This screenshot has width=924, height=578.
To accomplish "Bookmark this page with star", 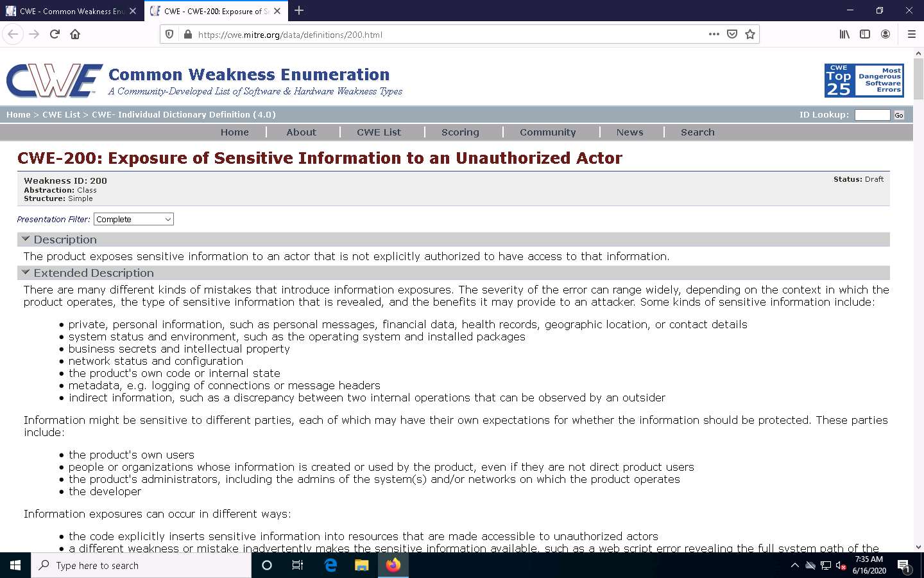I will click(x=750, y=34).
